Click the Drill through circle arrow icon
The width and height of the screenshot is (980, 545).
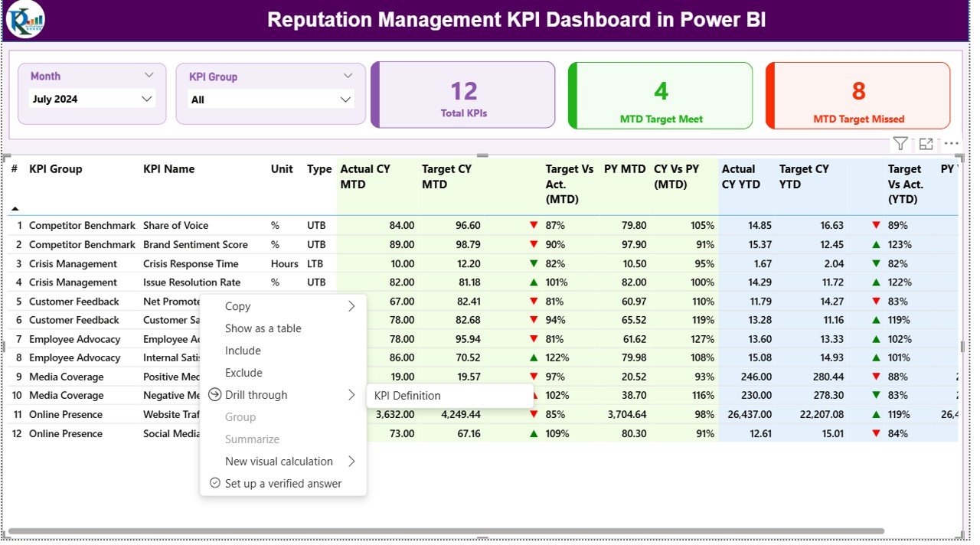215,395
